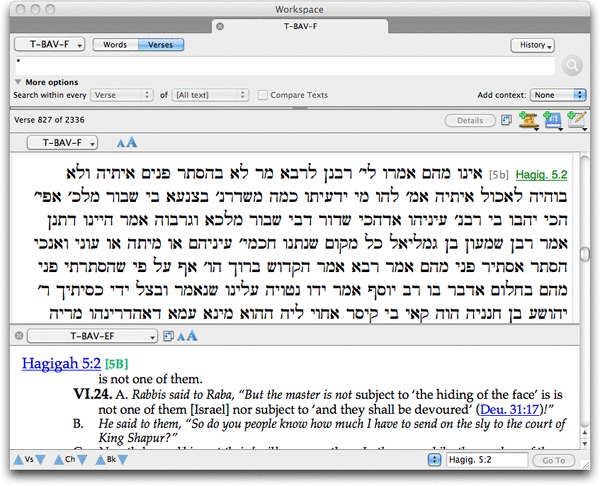Image resolution: width=600 pixels, height=486 pixels.
Task: Click the add reference tool book icon
Action: point(553,121)
